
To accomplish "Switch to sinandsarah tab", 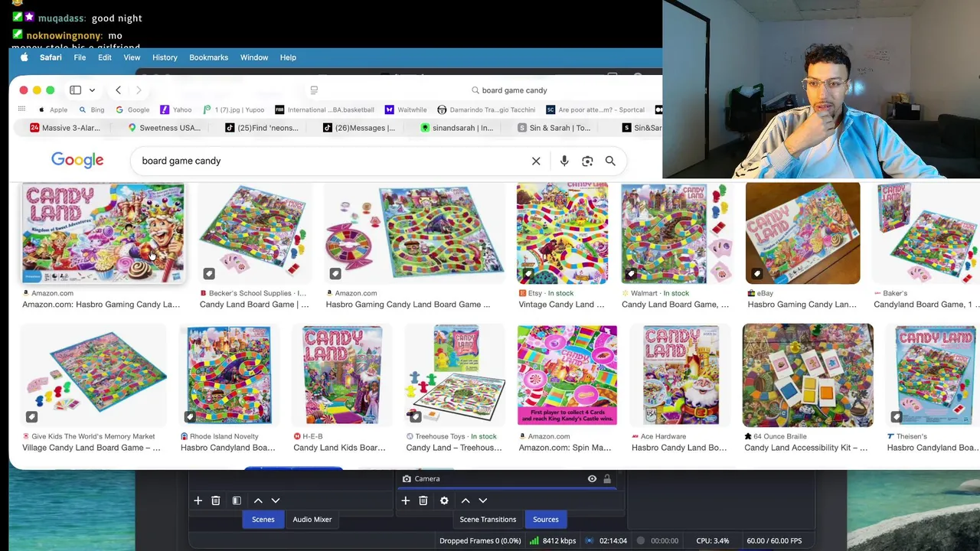I will (457, 128).
